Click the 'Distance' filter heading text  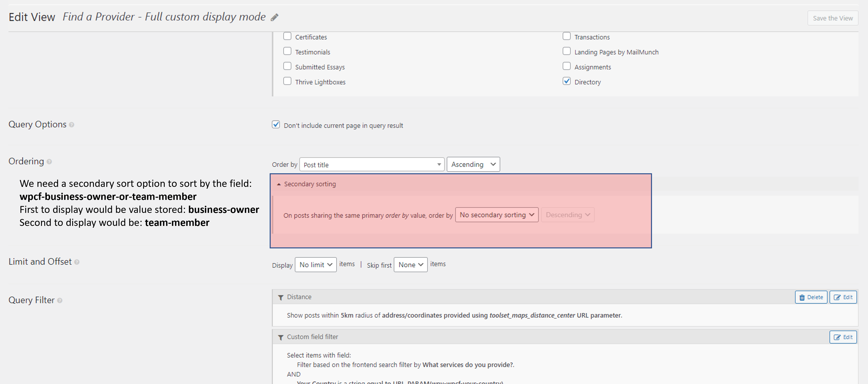point(299,297)
